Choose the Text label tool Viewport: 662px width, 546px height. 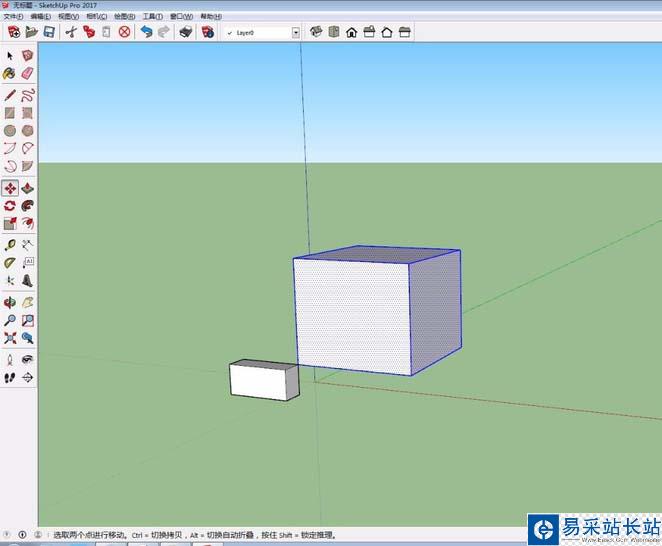[27, 263]
